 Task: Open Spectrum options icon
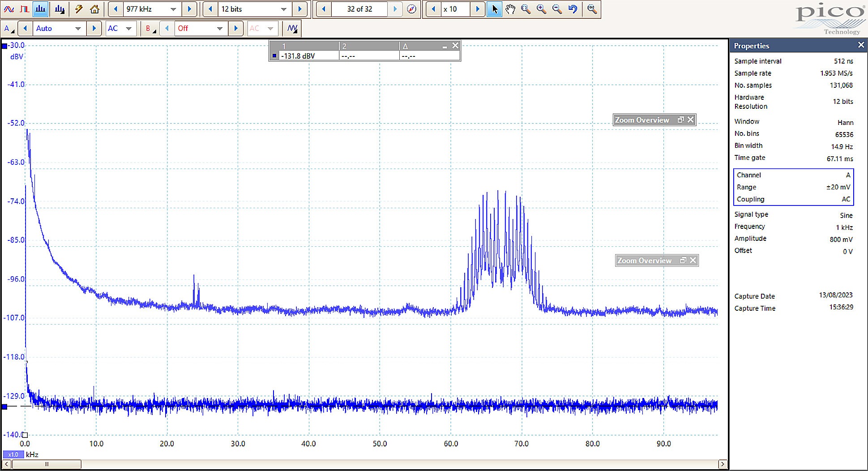pyautogui.click(x=59, y=9)
